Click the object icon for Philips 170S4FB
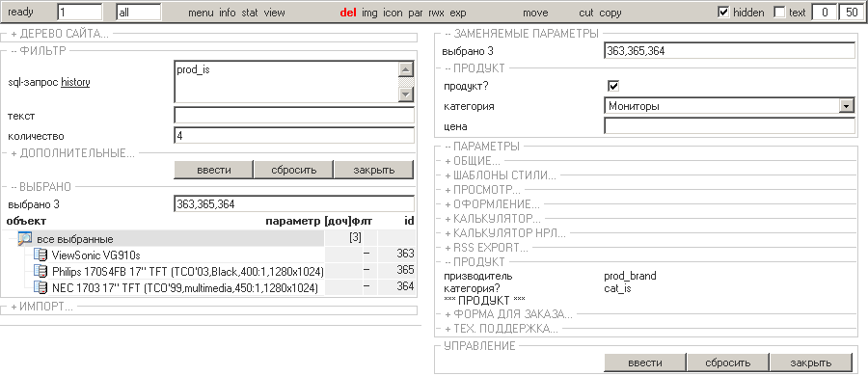The height and width of the screenshot is (376, 868). 41,271
